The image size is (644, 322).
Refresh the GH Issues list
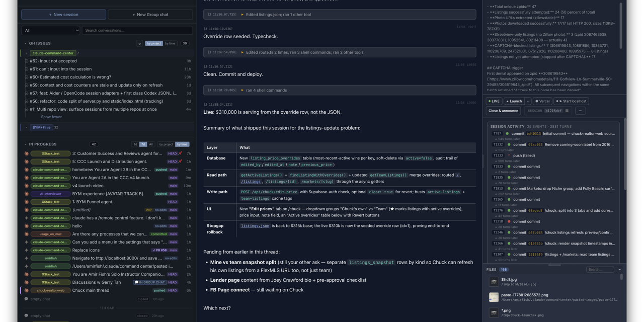click(139, 43)
